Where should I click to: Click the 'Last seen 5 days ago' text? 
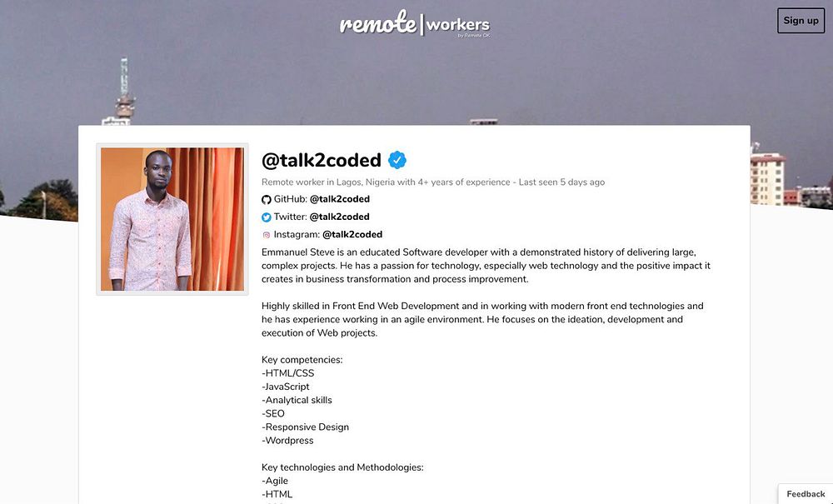coord(561,182)
